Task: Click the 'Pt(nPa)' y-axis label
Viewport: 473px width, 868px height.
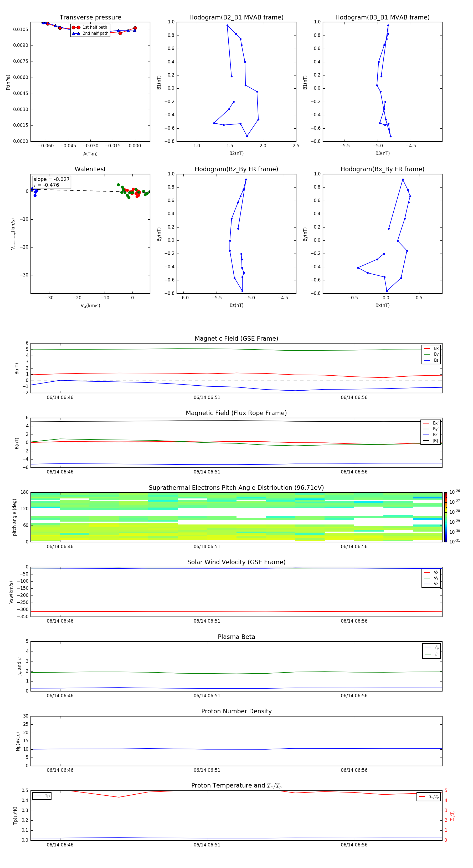Action: [8, 82]
